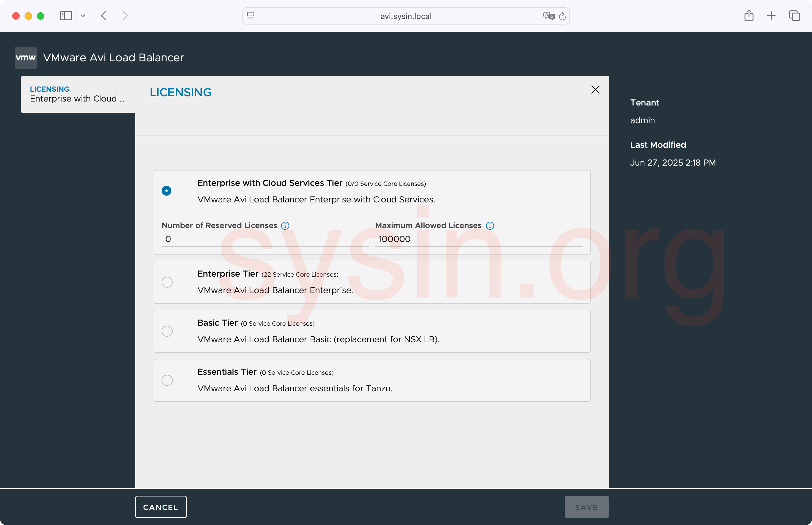812x525 pixels.
Task: Open the Licensing Enterprise with Cloud breadcrumb tab
Action: click(x=78, y=94)
